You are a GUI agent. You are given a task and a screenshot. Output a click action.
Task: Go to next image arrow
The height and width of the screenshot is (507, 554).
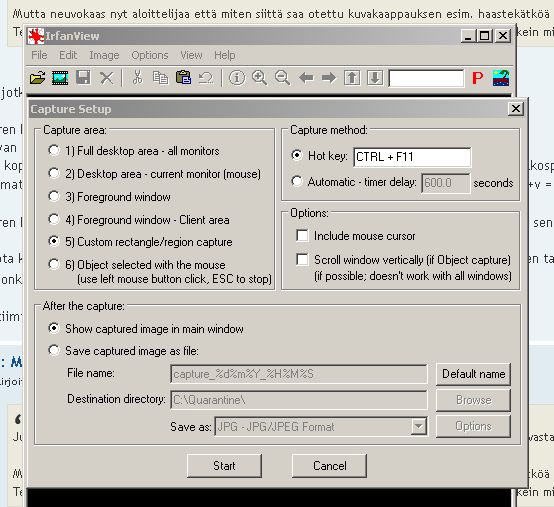tap(329, 77)
